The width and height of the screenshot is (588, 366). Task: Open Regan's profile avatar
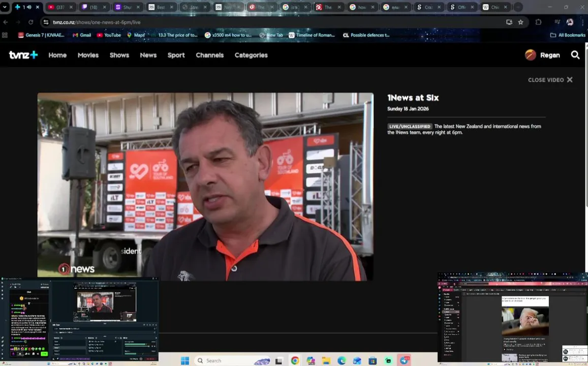530,55
